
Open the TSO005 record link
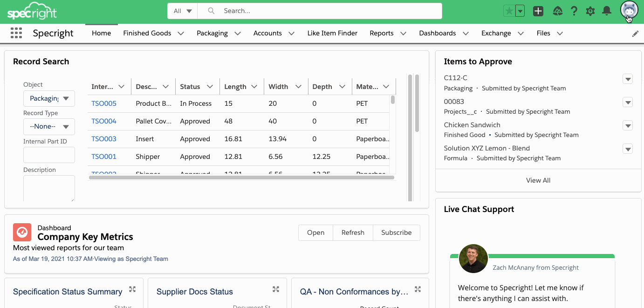pos(104,103)
